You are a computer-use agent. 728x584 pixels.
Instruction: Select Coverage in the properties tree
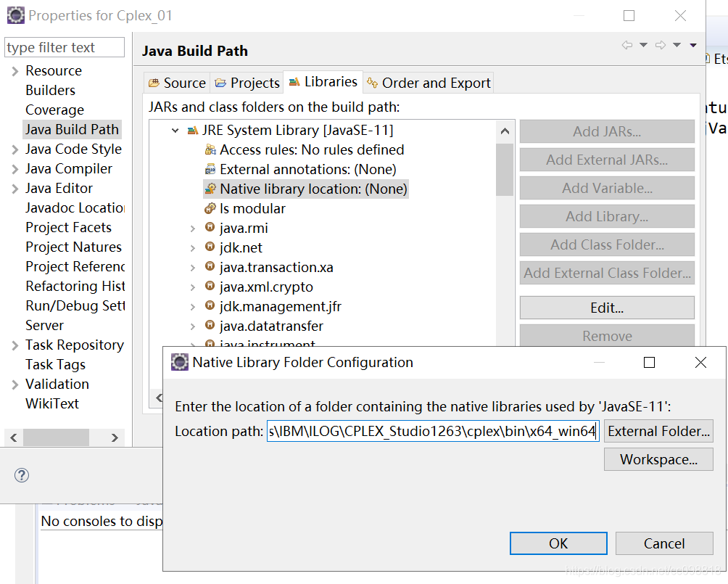(x=55, y=110)
